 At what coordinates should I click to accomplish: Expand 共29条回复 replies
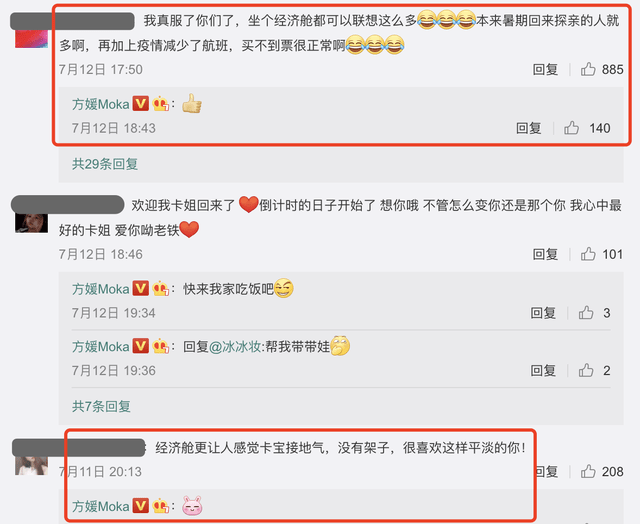(x=105, y=164)
